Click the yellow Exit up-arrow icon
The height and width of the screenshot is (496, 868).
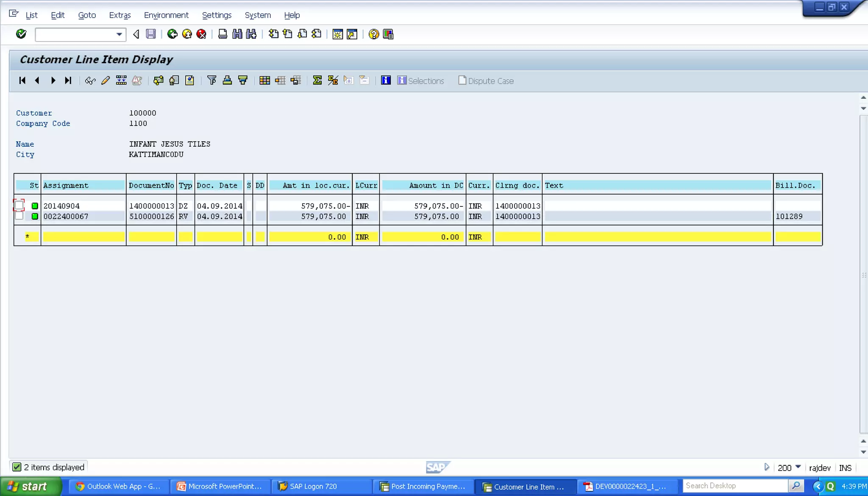(x=187, y=34)
